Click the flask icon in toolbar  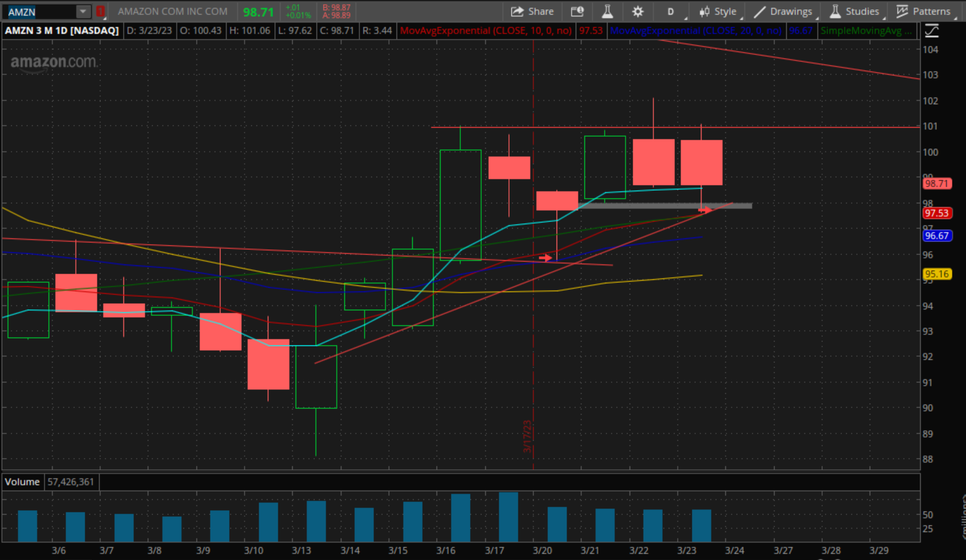pyautogui.click(x=607, y=12)
